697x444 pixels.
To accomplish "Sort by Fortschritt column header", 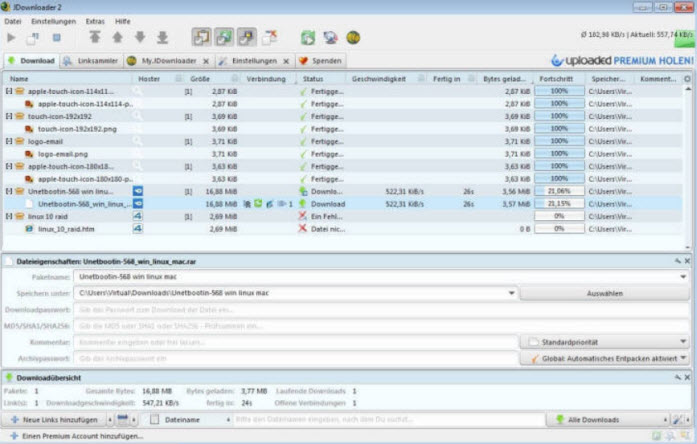I will tap(559, 79).
